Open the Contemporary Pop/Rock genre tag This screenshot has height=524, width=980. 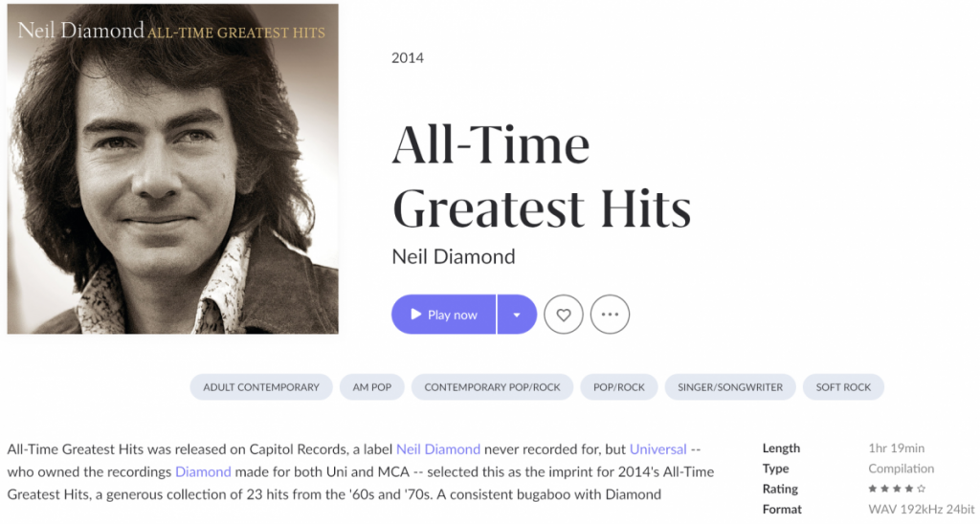(x=492, y=387)
